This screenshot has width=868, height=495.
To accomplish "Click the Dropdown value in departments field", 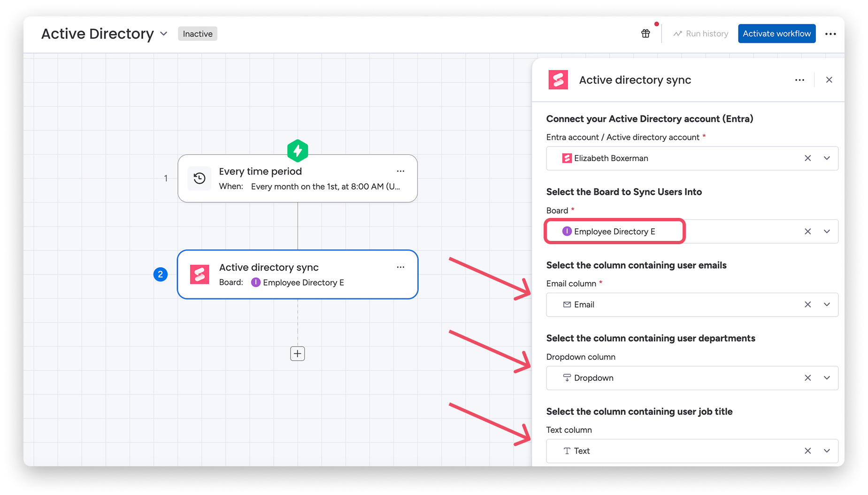I will [x=593, y=378].
